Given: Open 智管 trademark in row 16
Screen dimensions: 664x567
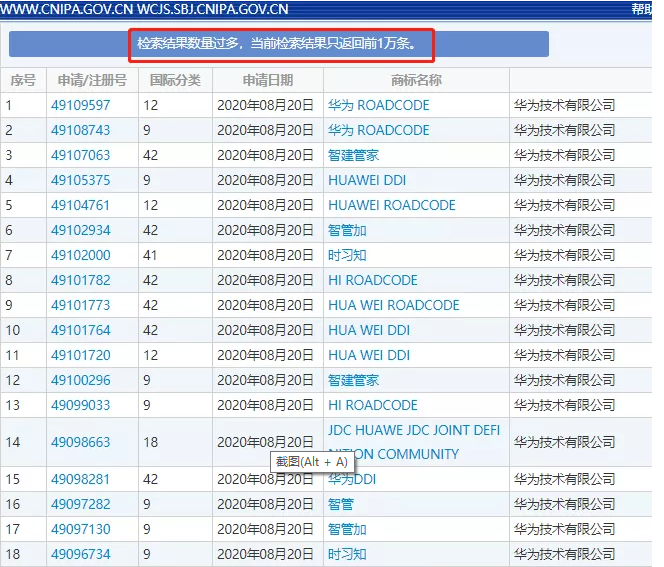Looking at the screenshot, I should pyautogui.click(x=340, y=504).
